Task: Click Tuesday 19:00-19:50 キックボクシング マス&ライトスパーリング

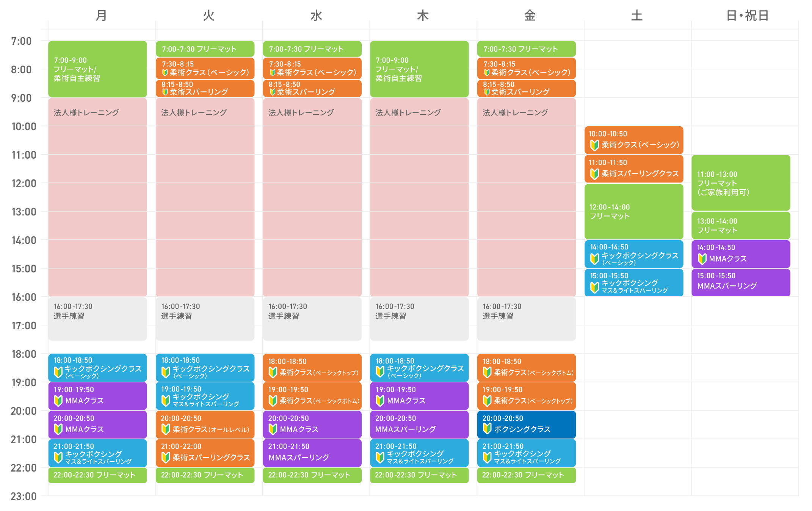Action: click(x=205, y=396)
